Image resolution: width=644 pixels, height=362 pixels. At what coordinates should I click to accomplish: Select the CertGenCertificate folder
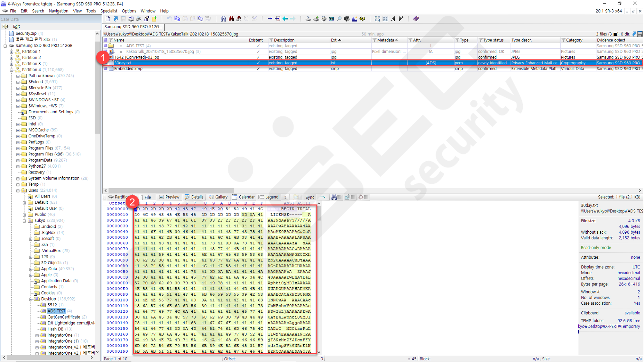pyautogui.click(x=64, y=317)
